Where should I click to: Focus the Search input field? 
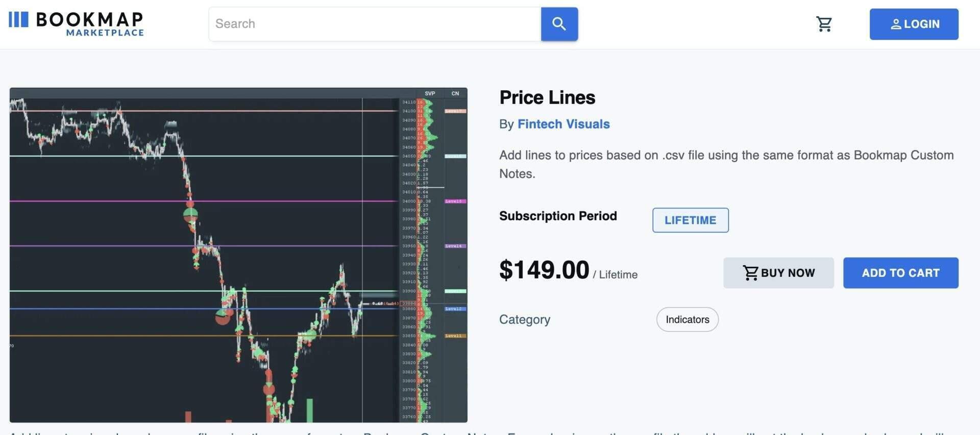click(x=375, y=24)
